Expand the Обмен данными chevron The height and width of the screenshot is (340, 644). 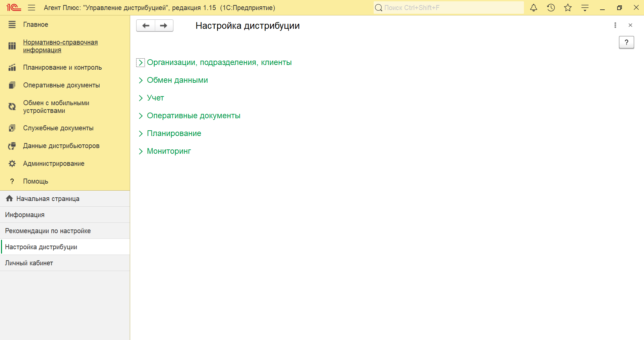point(141,80)
